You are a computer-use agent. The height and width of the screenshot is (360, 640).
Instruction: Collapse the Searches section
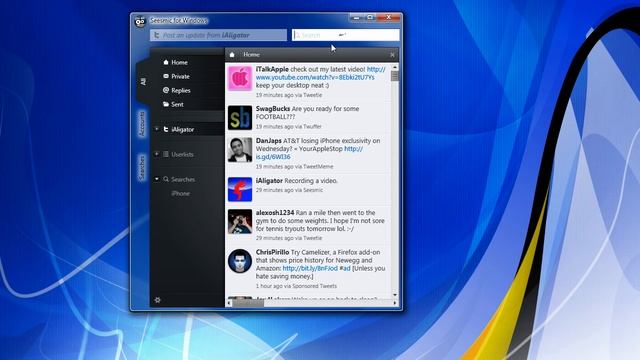point(157,179)
